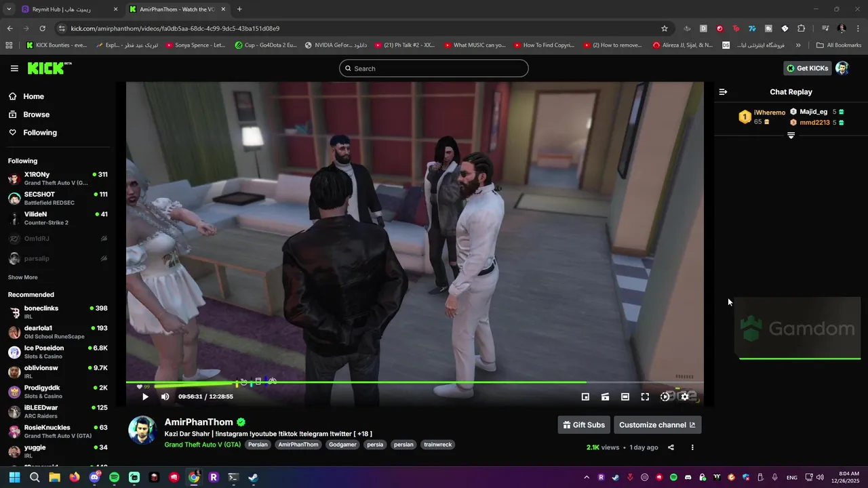Seek on the green video progress bar
Image resolution: width=868 pixels, height=488 pixels.
pos(414,382)
